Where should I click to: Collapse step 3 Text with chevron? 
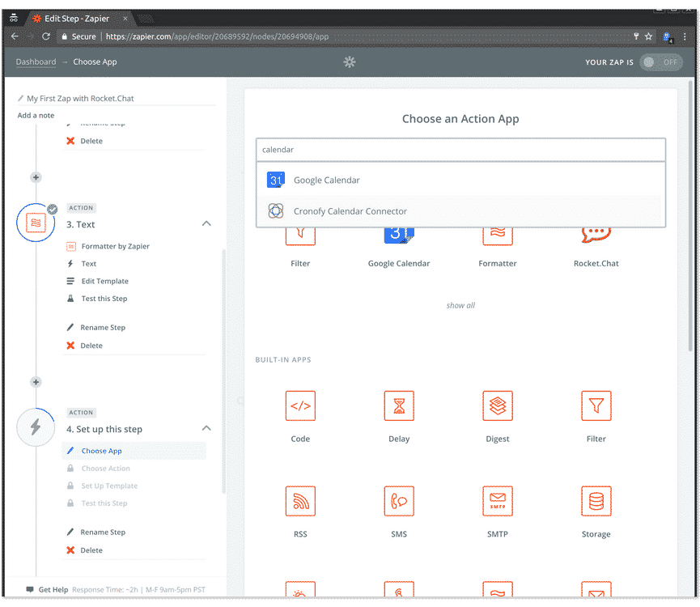click(x=206, y=223)
